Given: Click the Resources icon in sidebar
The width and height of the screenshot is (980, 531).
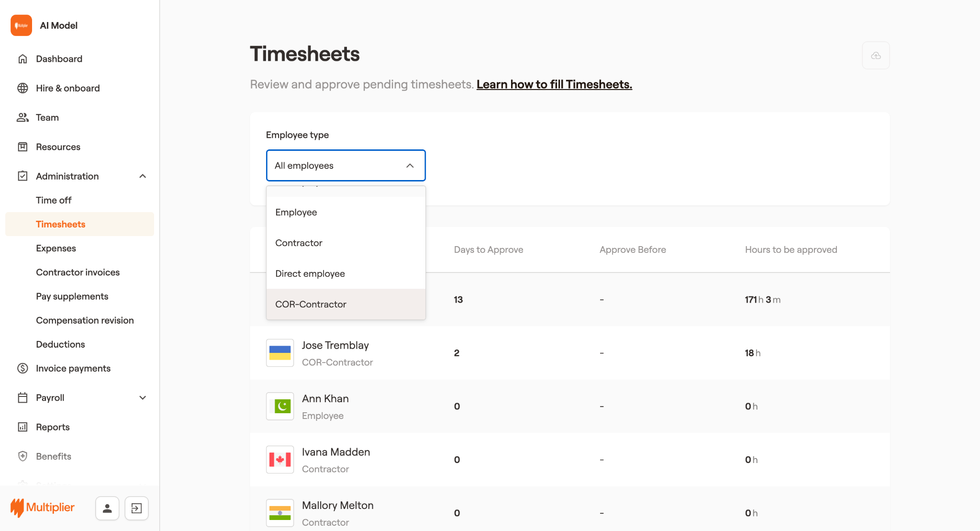Looking at the screenshot, I should [22, 147].
